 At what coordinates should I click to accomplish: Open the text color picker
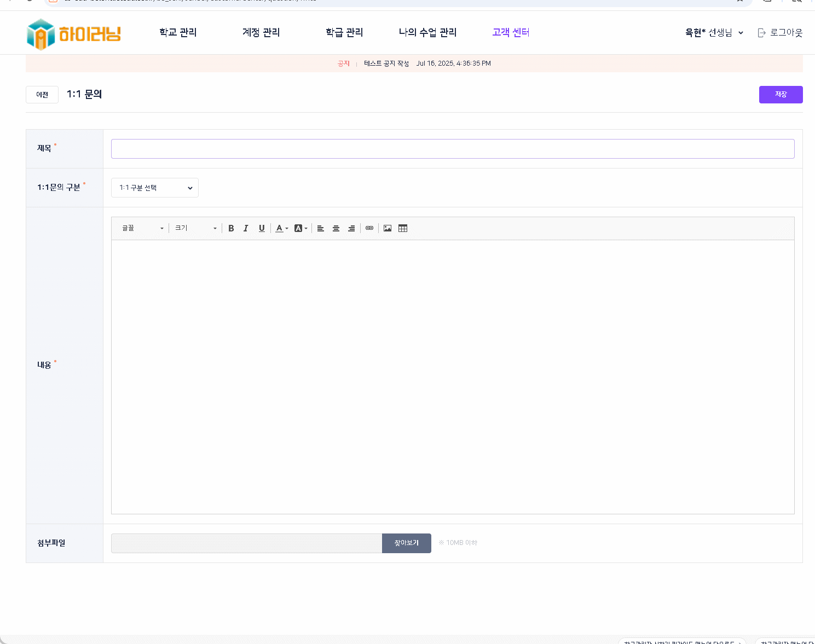click(x=281, y=228)
